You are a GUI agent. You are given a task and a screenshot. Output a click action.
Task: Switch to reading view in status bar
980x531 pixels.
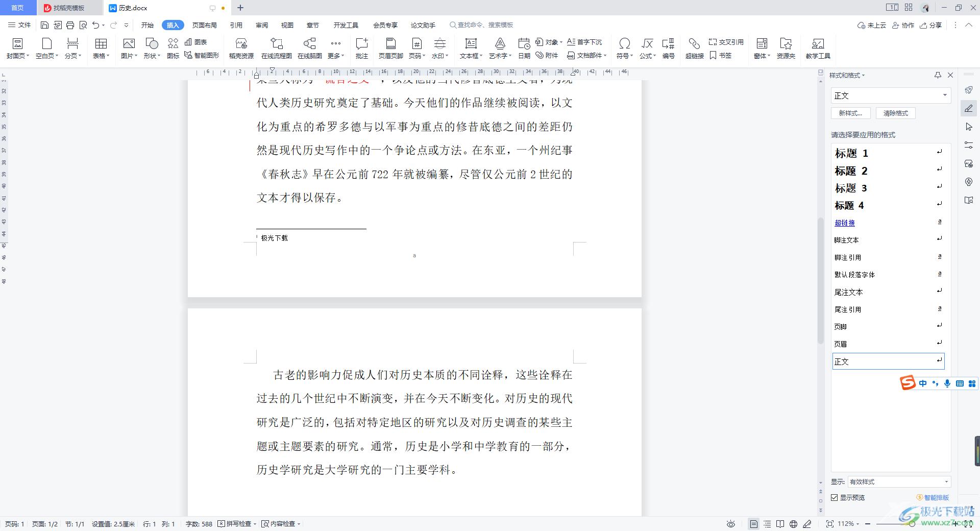(780, 524)
